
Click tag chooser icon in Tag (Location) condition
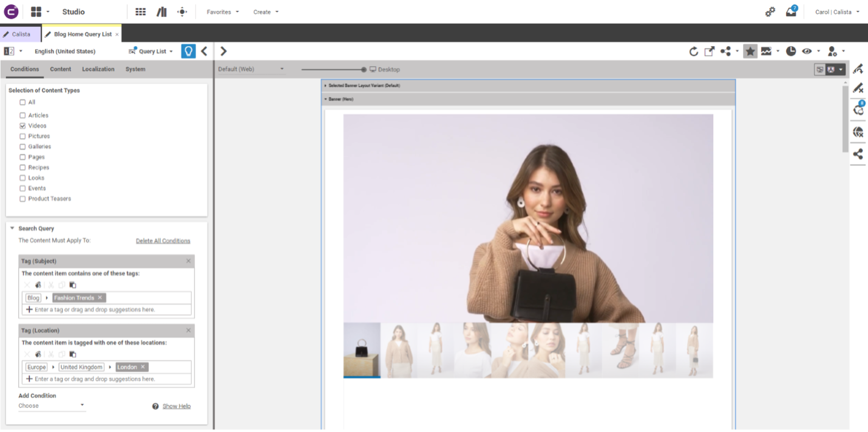(x=38, y=354)
